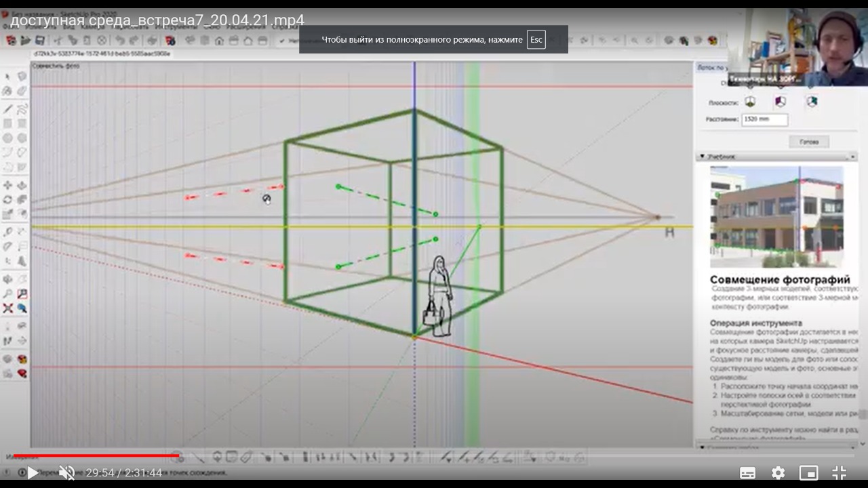Image resolution: width=868 pixels, height=488 pixels.
Task: Select the teal plane cube icon
Action: click(812, 102)
